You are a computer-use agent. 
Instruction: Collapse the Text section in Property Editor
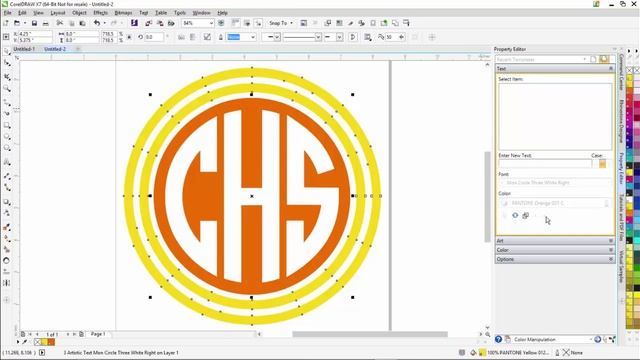coord(611,69)
